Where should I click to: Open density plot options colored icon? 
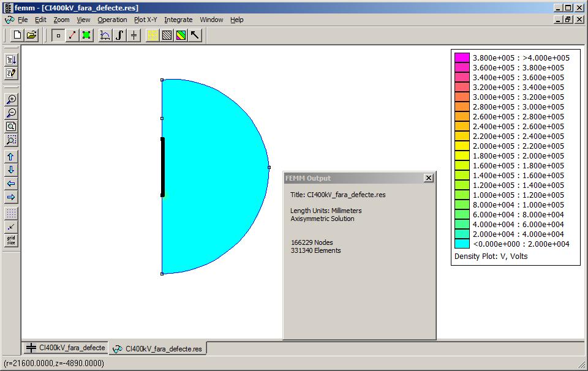[181, 36]
